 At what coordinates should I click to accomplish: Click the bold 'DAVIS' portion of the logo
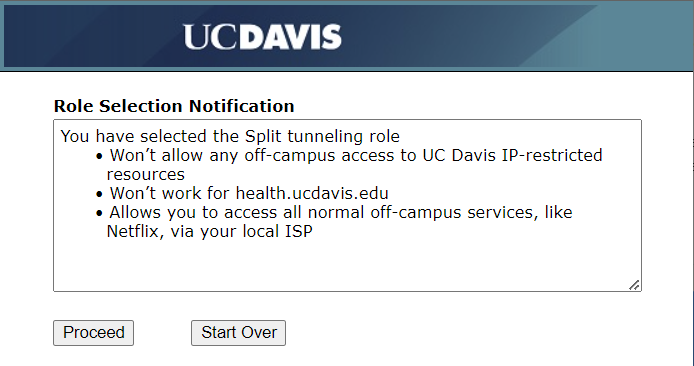[291, 37]
